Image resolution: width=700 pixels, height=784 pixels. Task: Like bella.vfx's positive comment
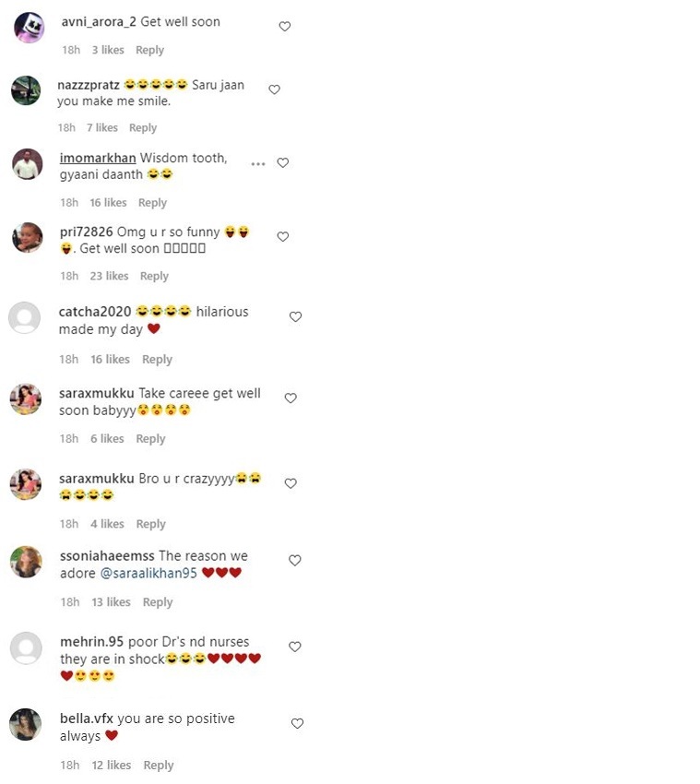(x=298, y=723)
